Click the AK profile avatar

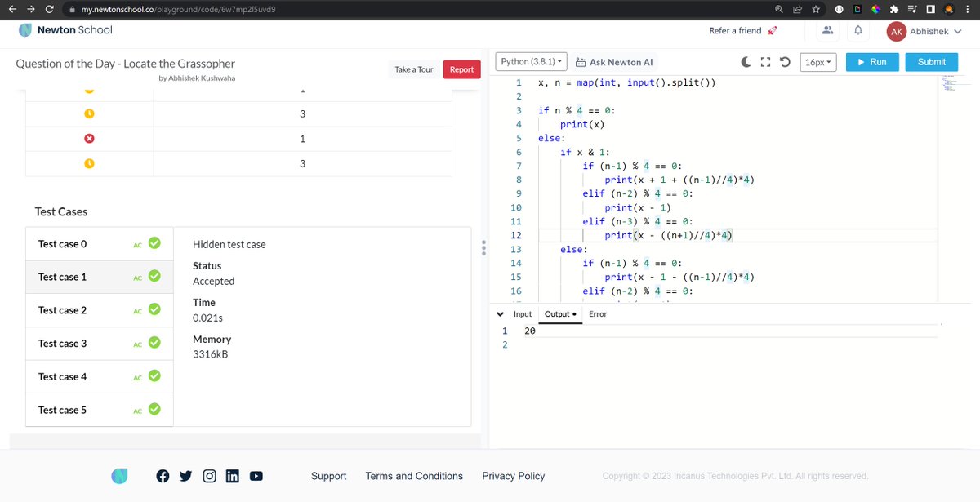[896, 31]
